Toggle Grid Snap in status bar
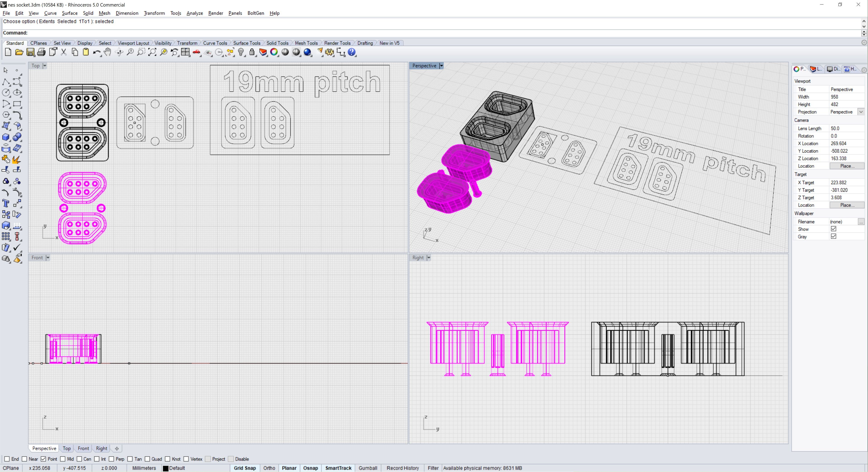Viewport: 868px width, 472px height. (x=245, y=468)
